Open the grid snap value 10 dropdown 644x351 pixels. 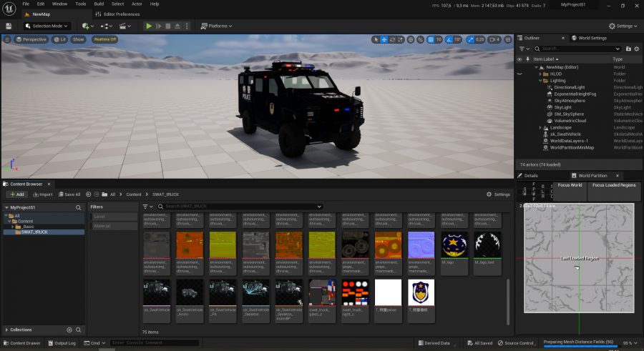point(439,39)
